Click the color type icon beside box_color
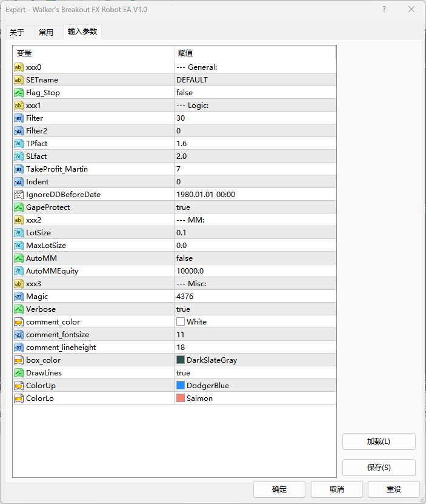Image resolution: width=426 pixels, height=504 pixels. click(x=18, y=360)
